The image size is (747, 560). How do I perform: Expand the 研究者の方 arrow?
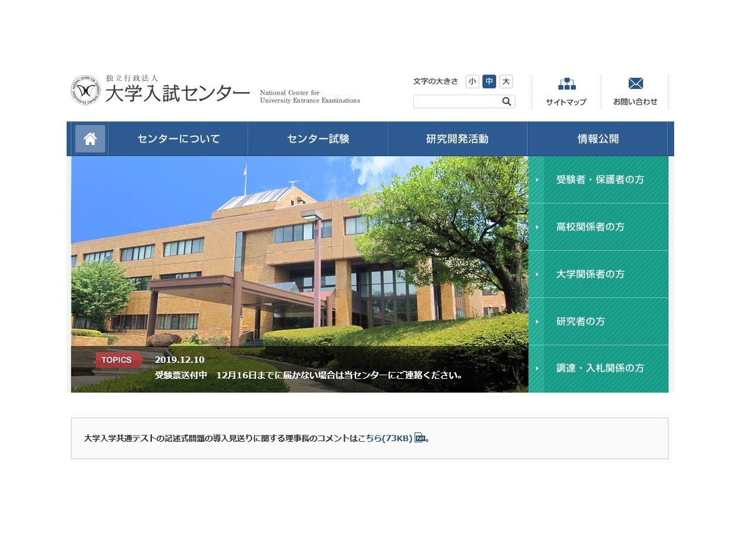pyautogui.click(x=538, y=321)
